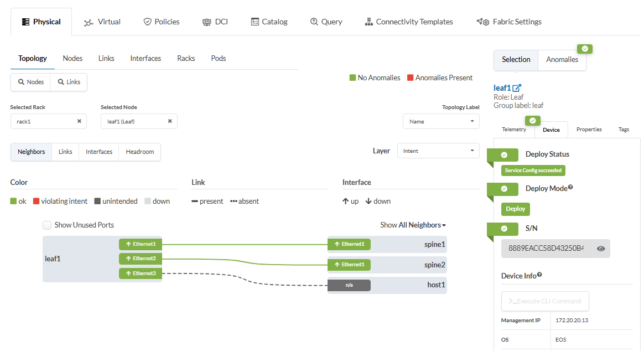Remove the leaf1 (Leaf) selected node

click(170, 121)
